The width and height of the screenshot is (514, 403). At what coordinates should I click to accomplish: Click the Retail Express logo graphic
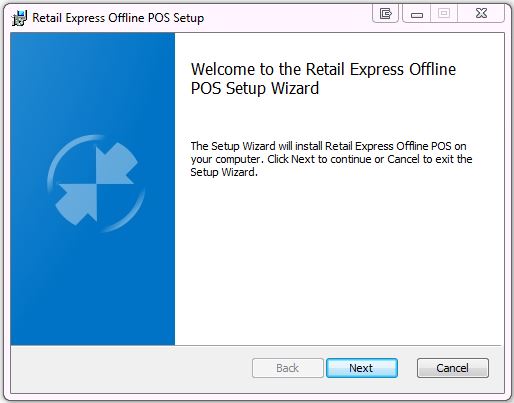(96, 184)
